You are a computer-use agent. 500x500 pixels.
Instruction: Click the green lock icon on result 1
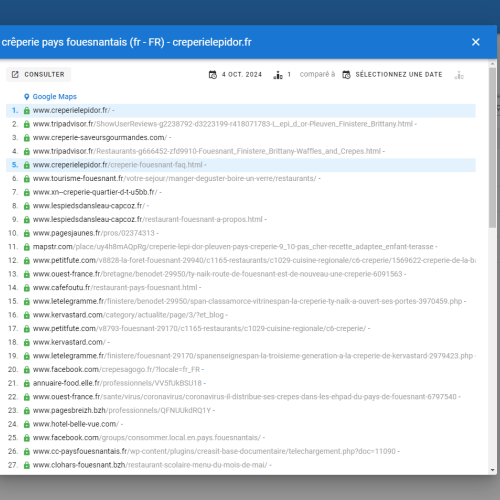pyautogui.click(x=27, y=111)
